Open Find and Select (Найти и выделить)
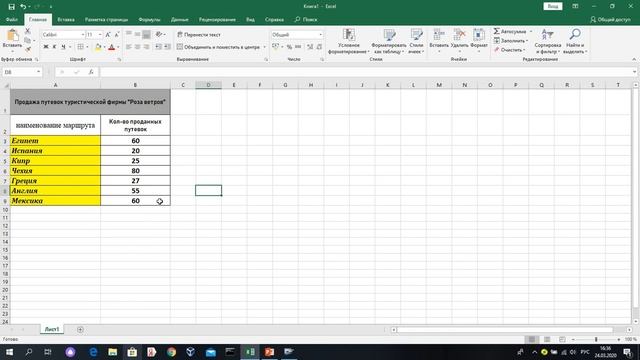 coord(575,41)
